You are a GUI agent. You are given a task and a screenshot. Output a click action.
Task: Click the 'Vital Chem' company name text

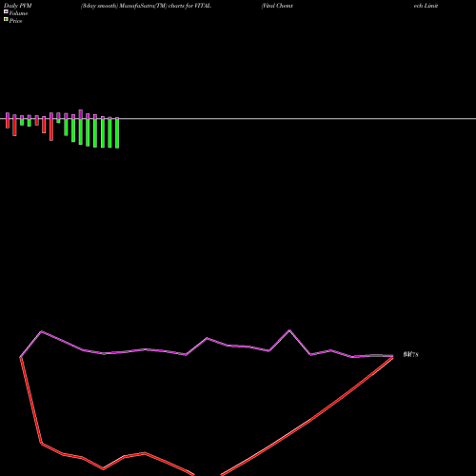(277, 6)
